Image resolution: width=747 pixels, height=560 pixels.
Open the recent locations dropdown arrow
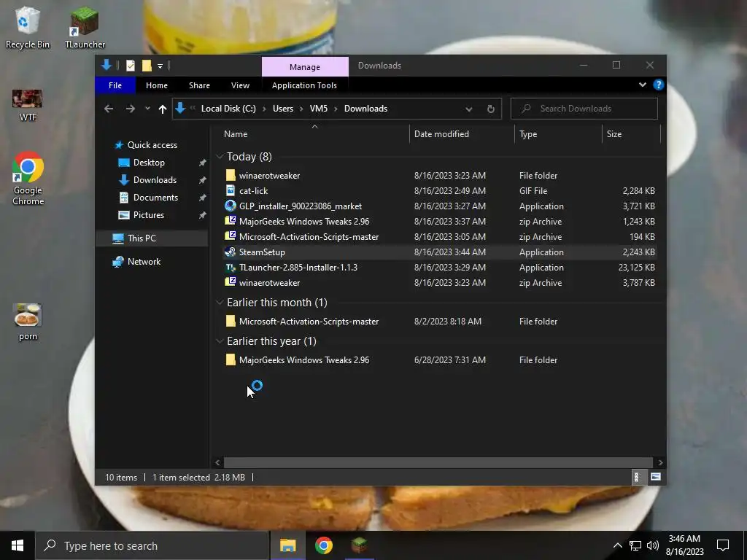coord(147,109)
